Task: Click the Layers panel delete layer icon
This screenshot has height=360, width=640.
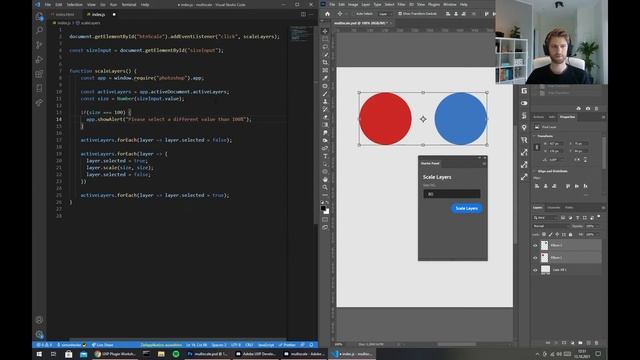Action: coord(596,343)
